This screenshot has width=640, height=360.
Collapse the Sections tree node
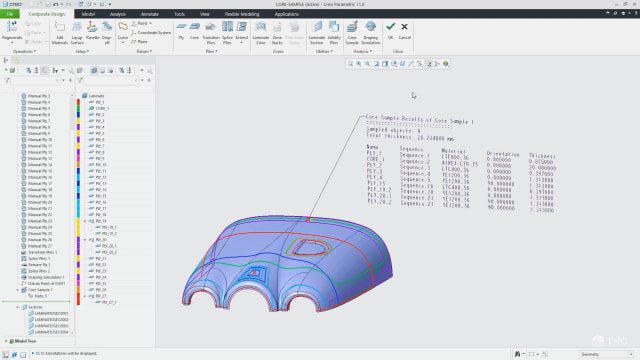pyautogui.click(x=18, y=307)
